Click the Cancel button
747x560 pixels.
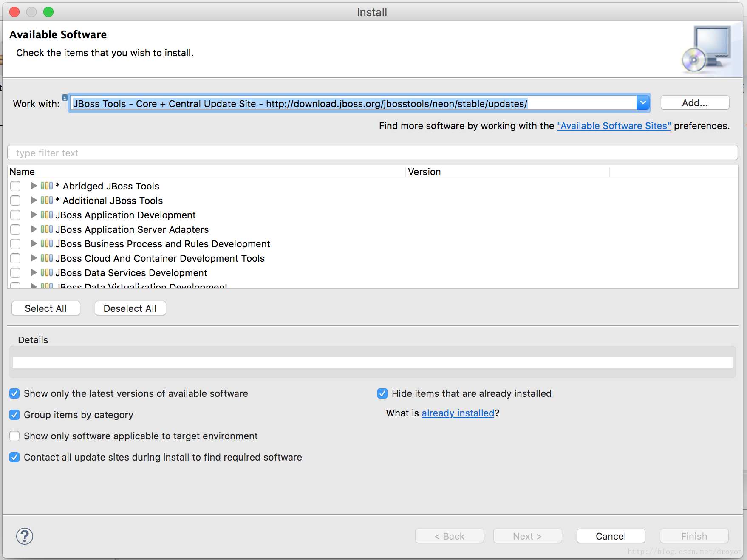pyautogui.click(x=611, y=536)
